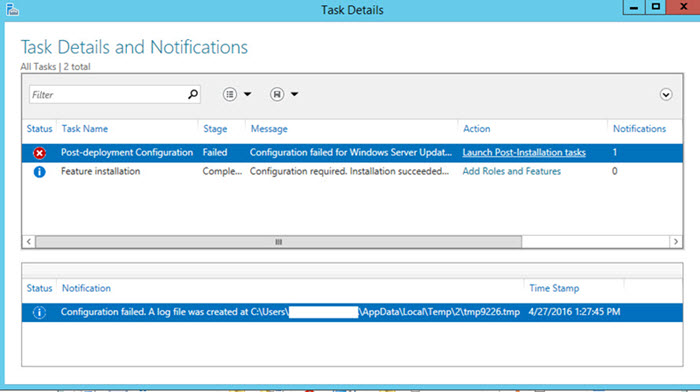The width and height of the screenshot is (700, 392).
Task: Expand the filter panel chevron at right
Action: point(666,95)
